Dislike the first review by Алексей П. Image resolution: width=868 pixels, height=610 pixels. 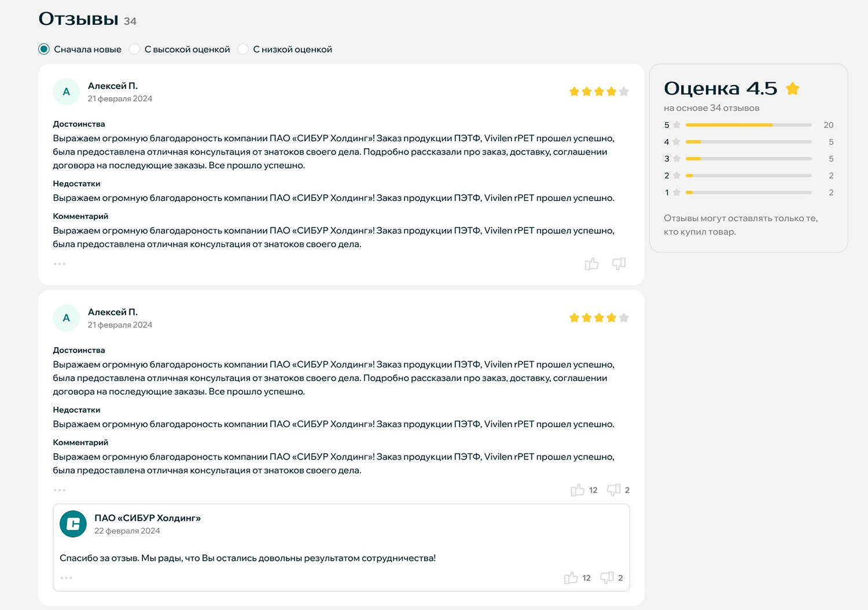point(619,264)
